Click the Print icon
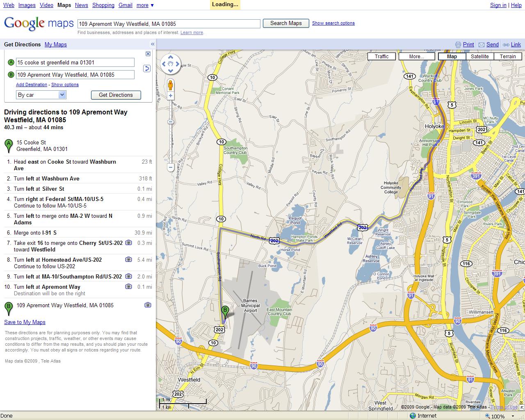 (458, 45)
